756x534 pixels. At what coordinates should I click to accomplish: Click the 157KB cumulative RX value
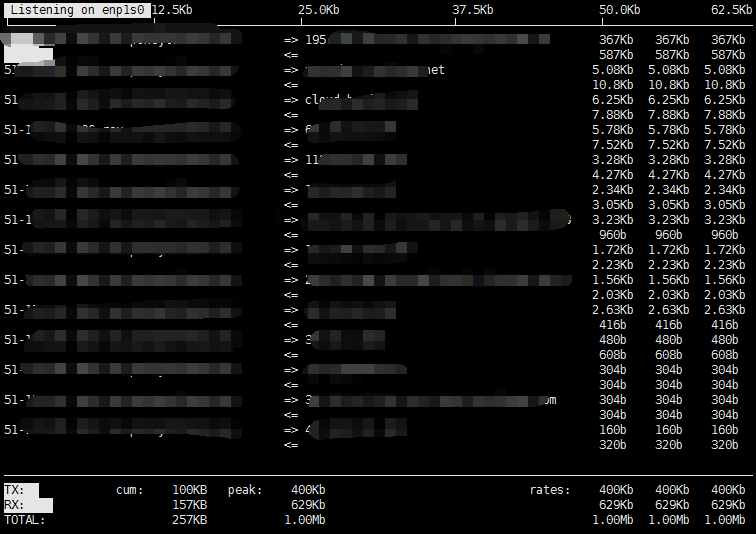tap(188, 505)
